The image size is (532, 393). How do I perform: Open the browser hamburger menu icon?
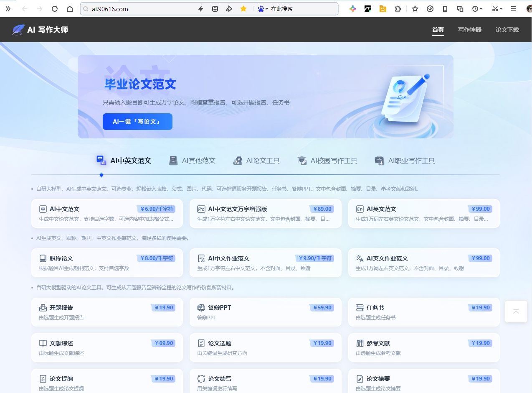tap(514, 9)
